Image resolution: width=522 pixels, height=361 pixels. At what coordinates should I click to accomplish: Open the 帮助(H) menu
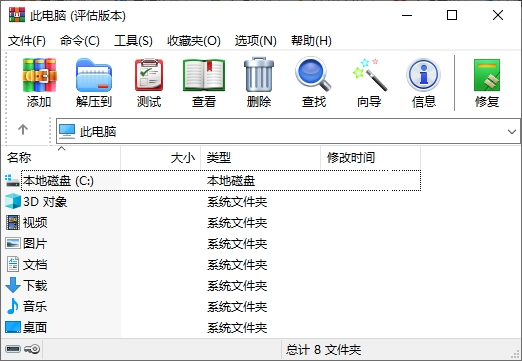tap(311, 41)
